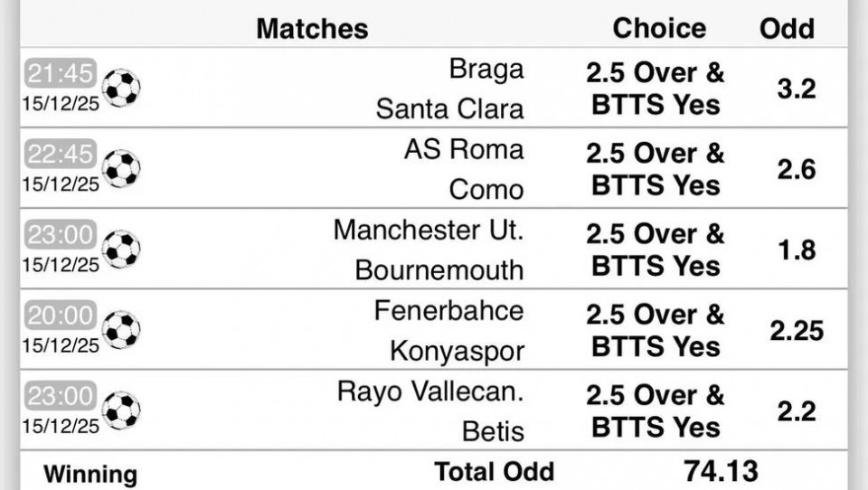Viewport: 868px width, 490px height.
Task: Click the Choice column header
Action: (659, 27)
